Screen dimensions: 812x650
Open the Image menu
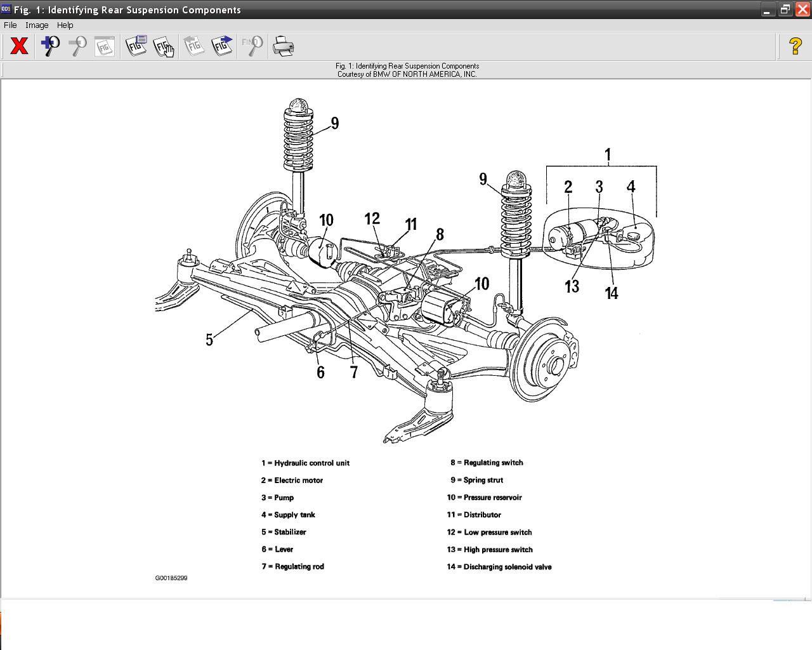(x=37, y=25)
